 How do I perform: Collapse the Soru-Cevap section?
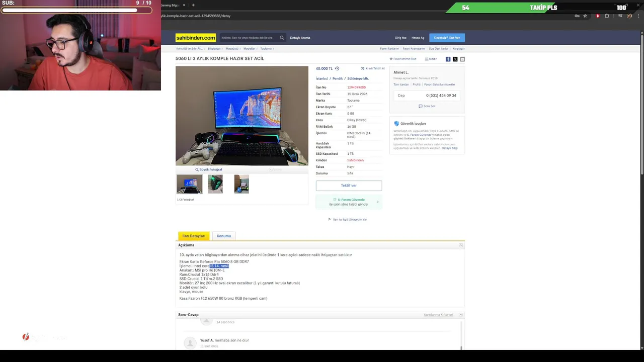point(460,315)
